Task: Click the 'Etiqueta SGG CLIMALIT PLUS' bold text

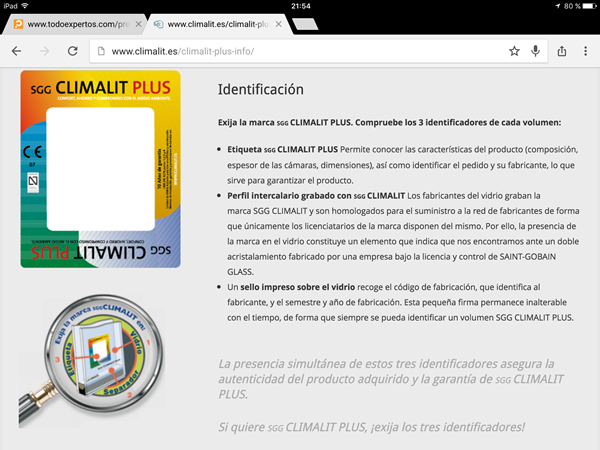Action: 282,149
